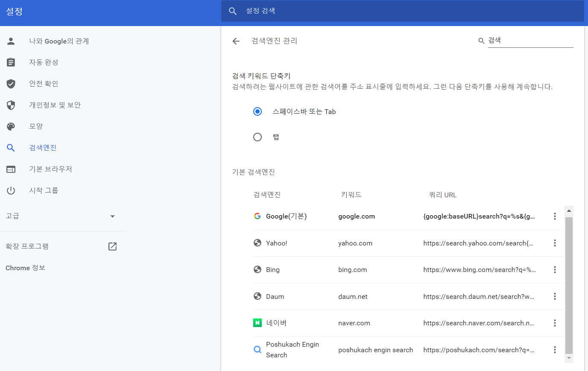Screen dimensions: 588x371
Task: Click the small search icon beside 검색 field
Action: click(x=481, y=41)
